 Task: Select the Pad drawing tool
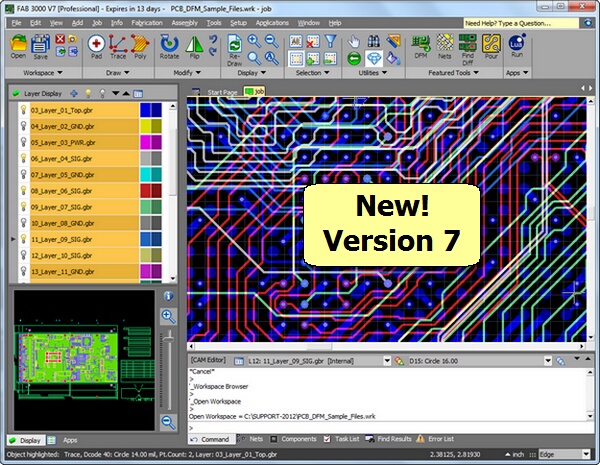click(96, 47)
